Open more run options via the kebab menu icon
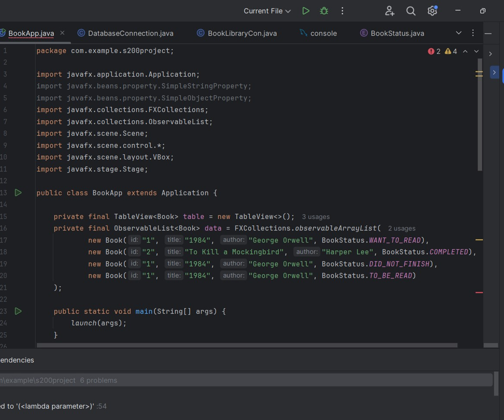Screen dimensions: 504x420 coord(342,11)
